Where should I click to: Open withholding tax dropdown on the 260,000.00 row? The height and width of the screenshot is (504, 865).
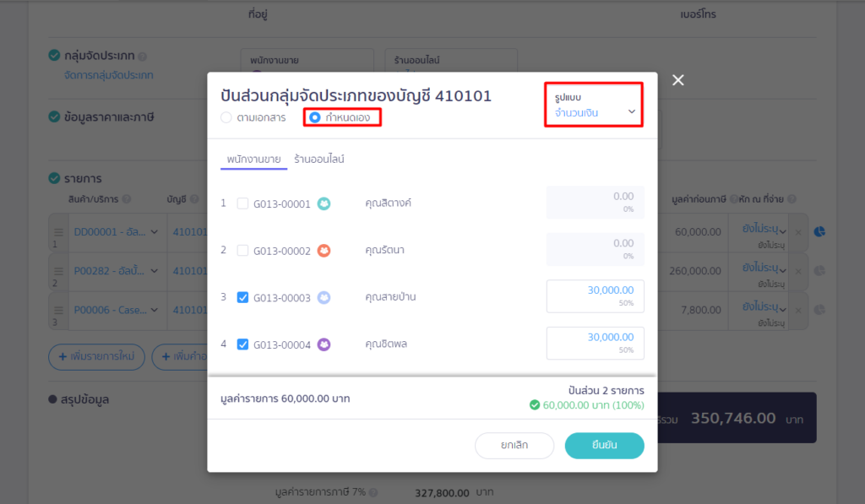pos(782,271)
